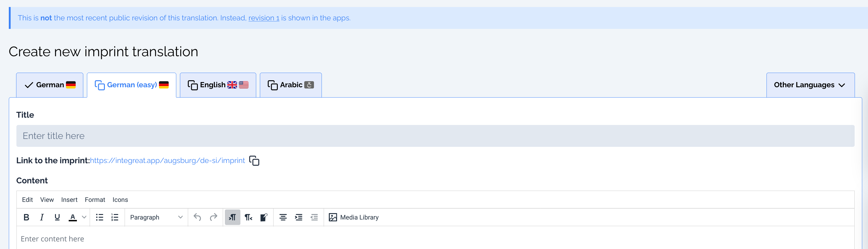Expand the text color options chevron
This screenshot has width=868, height=249.
pyautogui.click(x=84, y=217)
